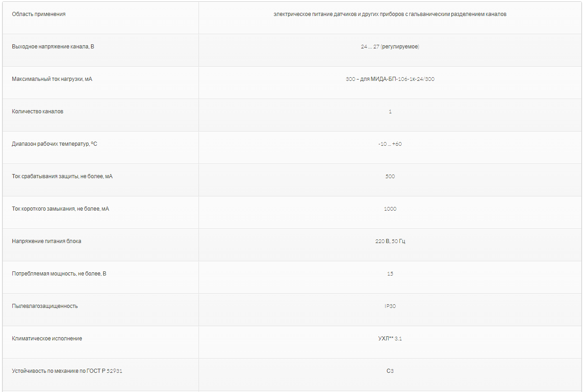
Task: Click the protection current value '500'
Action: (390, 176)
